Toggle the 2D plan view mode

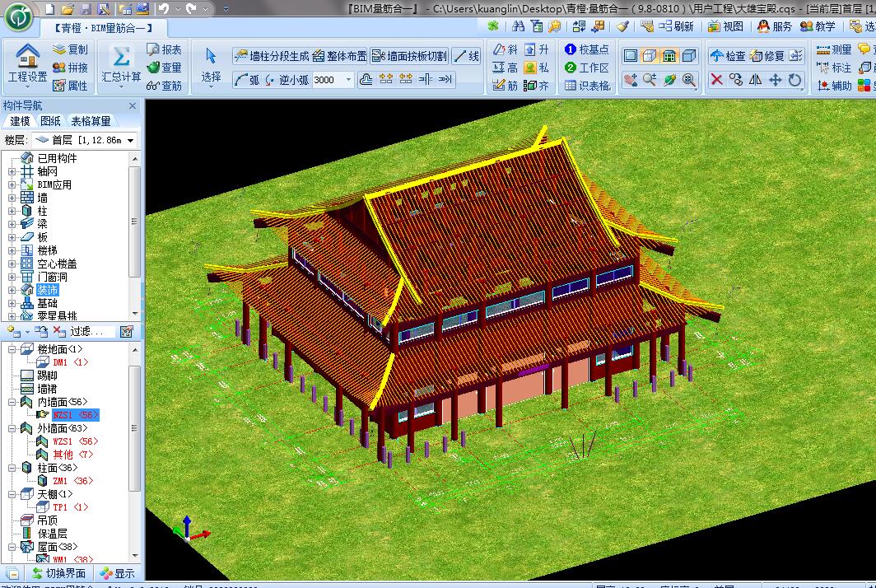click(630, 56)
